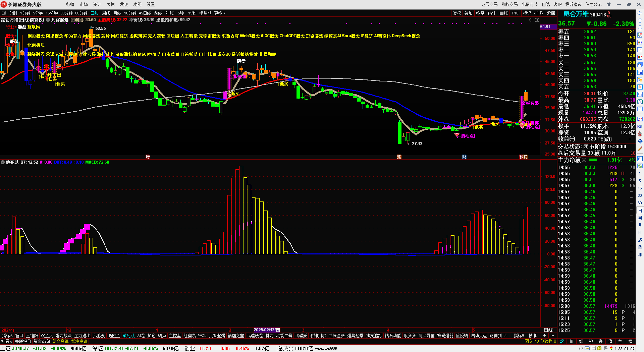Switch to the 日 daily period in sidebar

[x=640, y=211]
